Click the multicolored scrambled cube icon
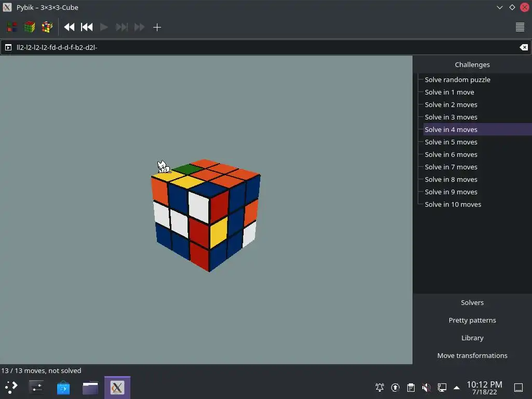The image size is (532, 399). click(x=47, y=27)
